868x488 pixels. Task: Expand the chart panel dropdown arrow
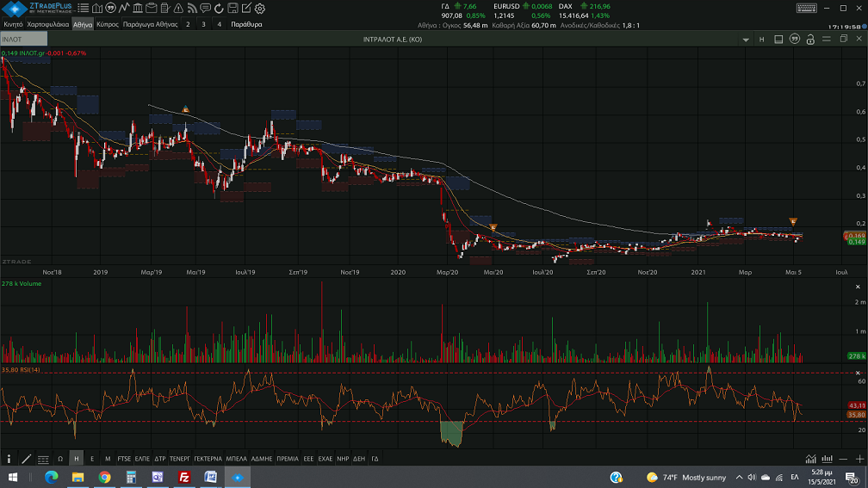coord(746,40)
